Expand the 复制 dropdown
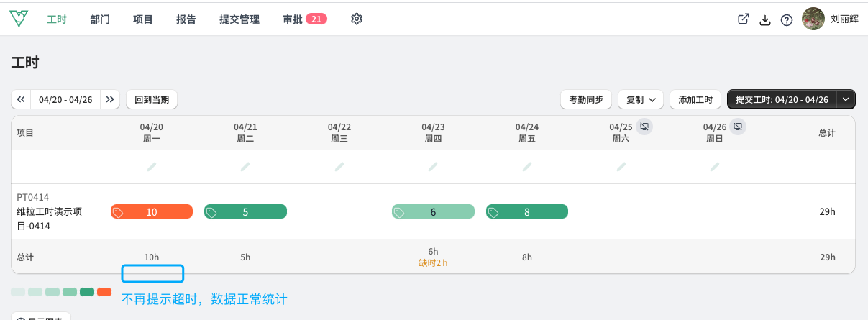Viewport: 868px width, 320px height. (641, 99)
